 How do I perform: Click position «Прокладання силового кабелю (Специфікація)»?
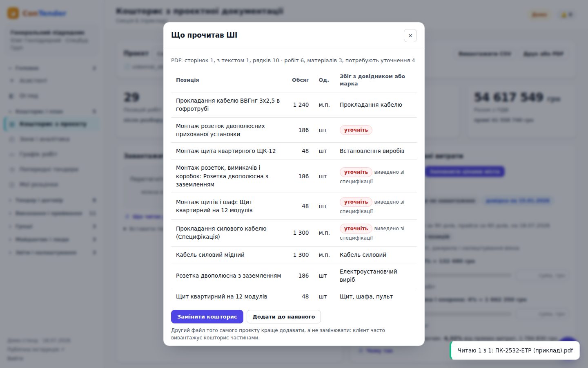(221, 233)
